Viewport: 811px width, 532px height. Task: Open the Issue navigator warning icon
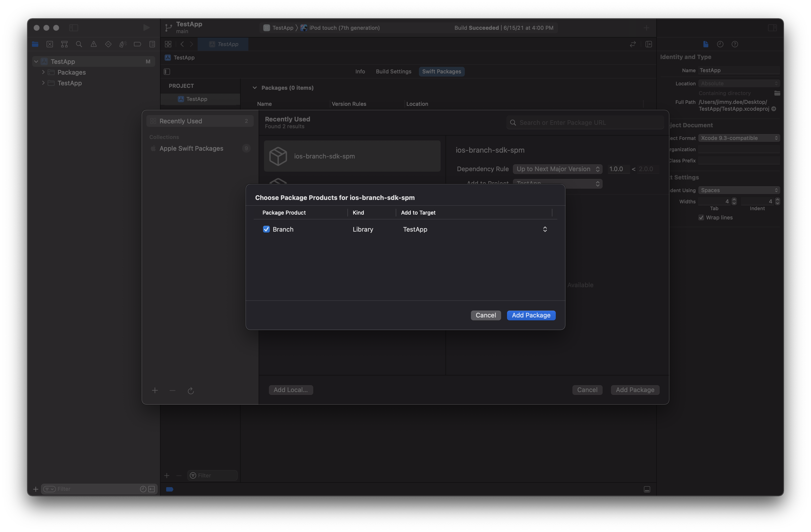pos(94,44)
